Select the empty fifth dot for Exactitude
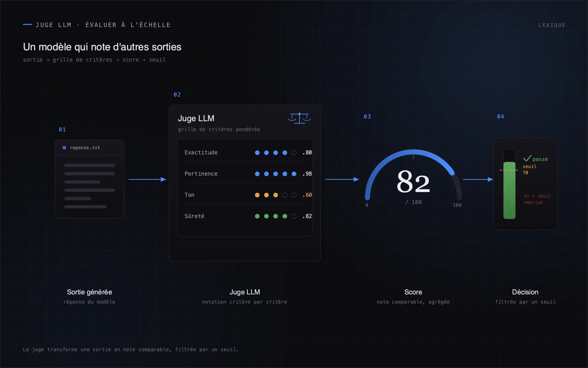The height and width of the screenshot is (368, 588). click(294, 153)
